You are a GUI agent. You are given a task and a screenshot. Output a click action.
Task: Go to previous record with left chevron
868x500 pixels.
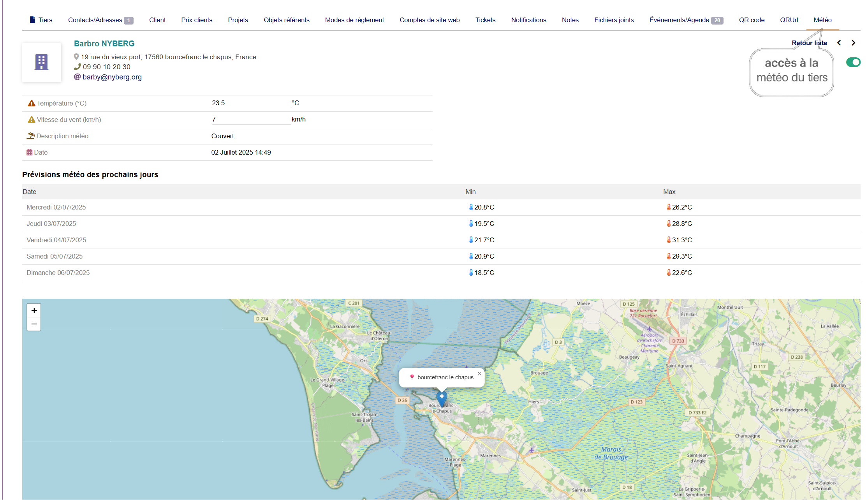pyautogui.click(x=839, y=43)
